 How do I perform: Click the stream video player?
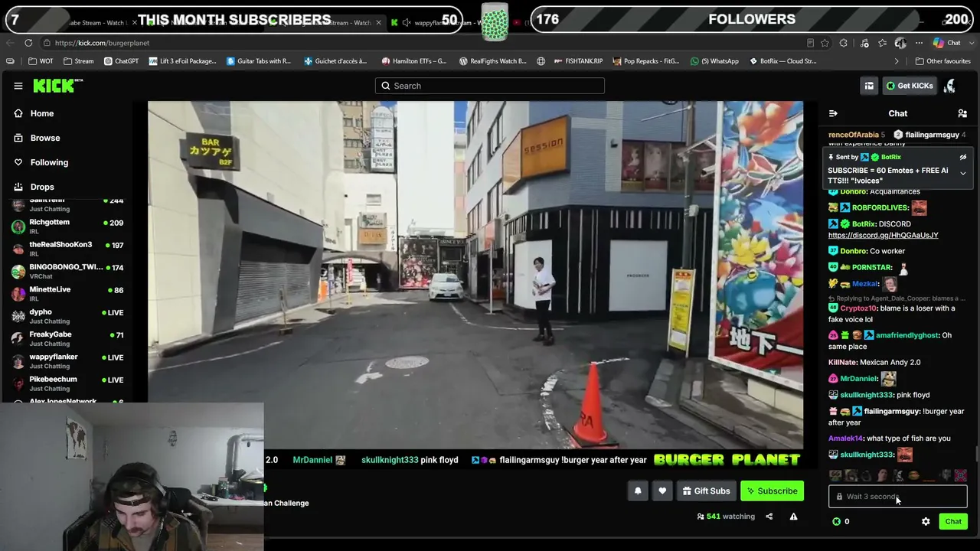475,274
